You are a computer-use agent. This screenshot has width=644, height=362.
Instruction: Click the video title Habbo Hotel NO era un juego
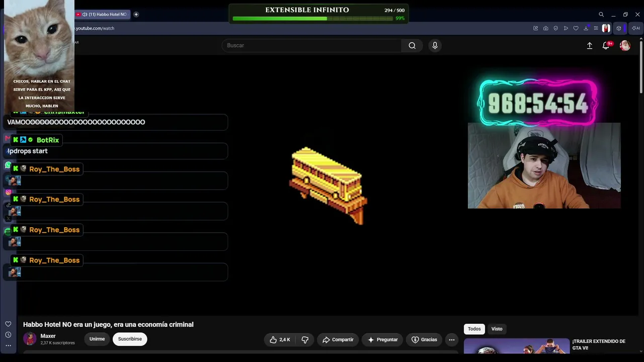[108, 325]
